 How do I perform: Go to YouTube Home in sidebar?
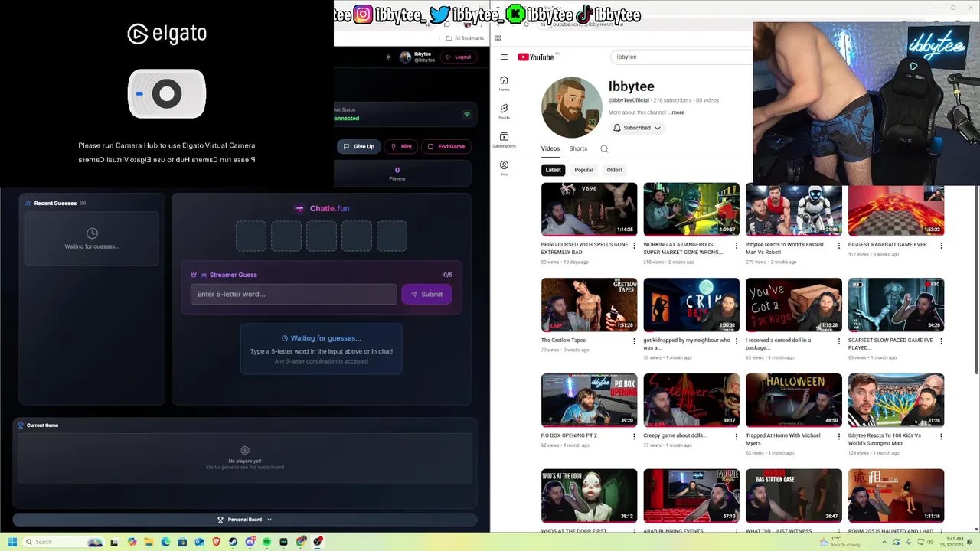tap(504, 83)
